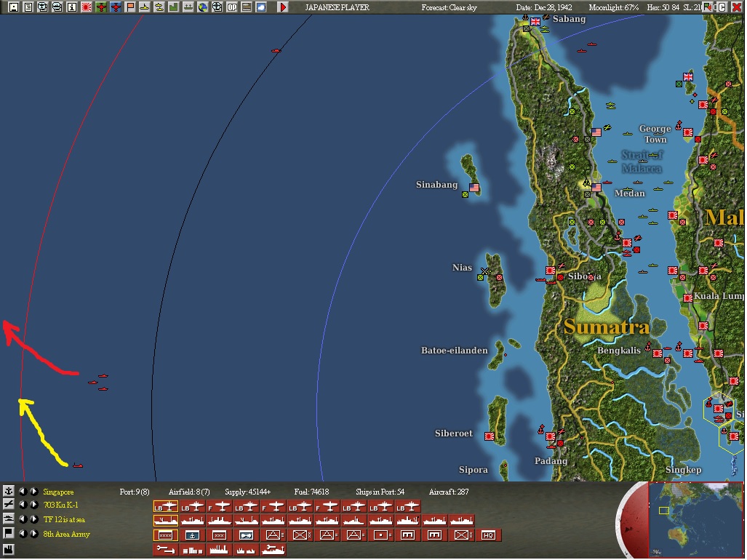The height and width of the screenshot is (560, 747).
Task: Click the info 'i' toolbar icon
Action: click(x=72, y=7)
